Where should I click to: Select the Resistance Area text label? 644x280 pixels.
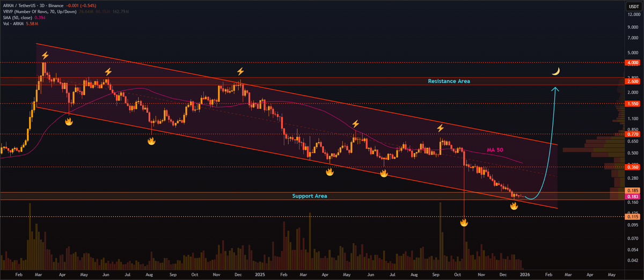(449, 81)
